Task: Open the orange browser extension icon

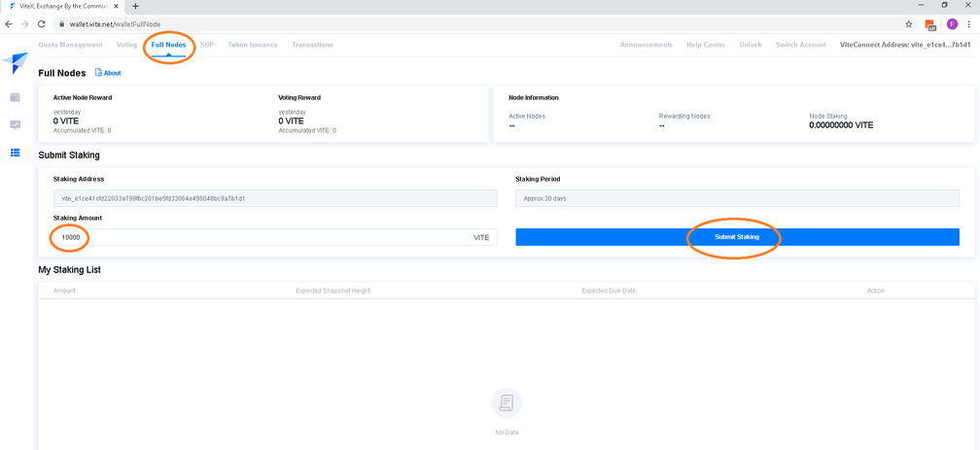Action: [x=930, y=24]
